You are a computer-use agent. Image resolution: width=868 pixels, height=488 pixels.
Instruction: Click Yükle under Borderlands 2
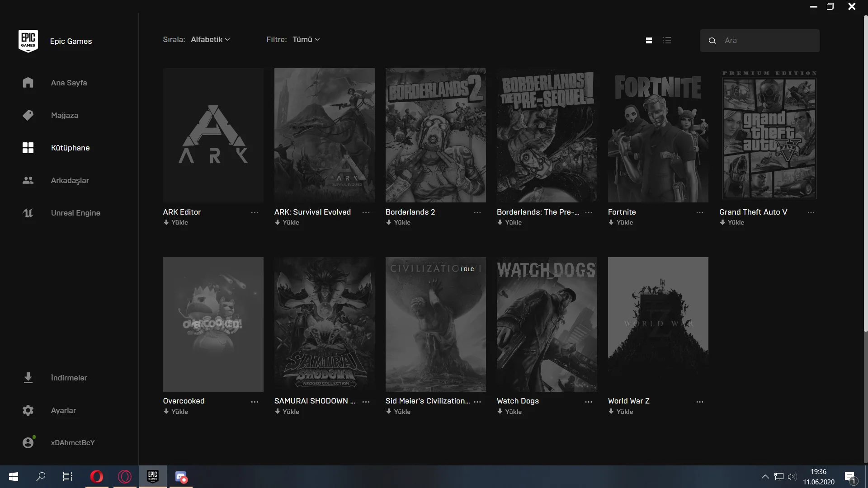(398, 222)
